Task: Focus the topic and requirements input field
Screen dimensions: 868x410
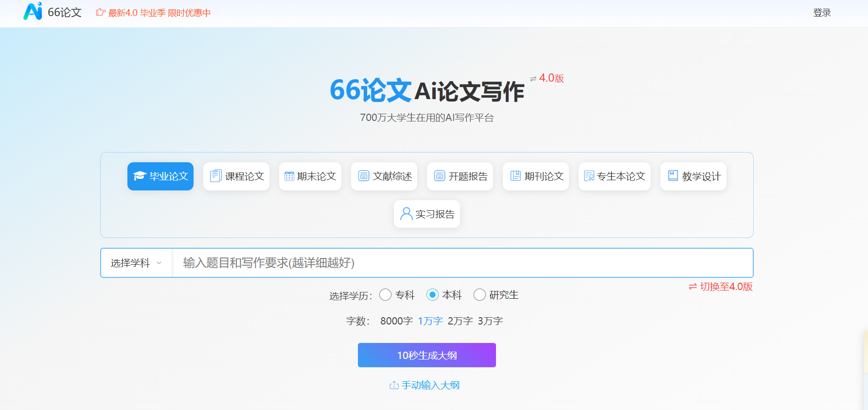Action: pos(462,263)
